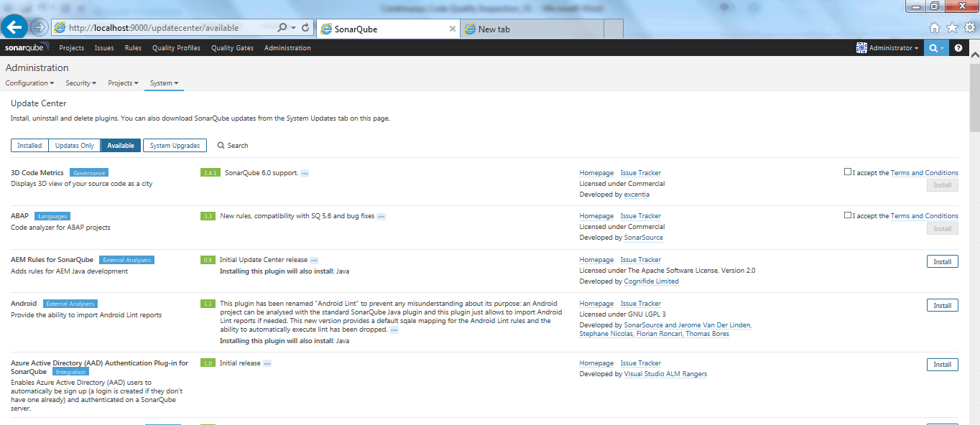This screenshot has width=980, height=425.
Task: Open Homepage link for Android plugin
Action: [596, 304]
